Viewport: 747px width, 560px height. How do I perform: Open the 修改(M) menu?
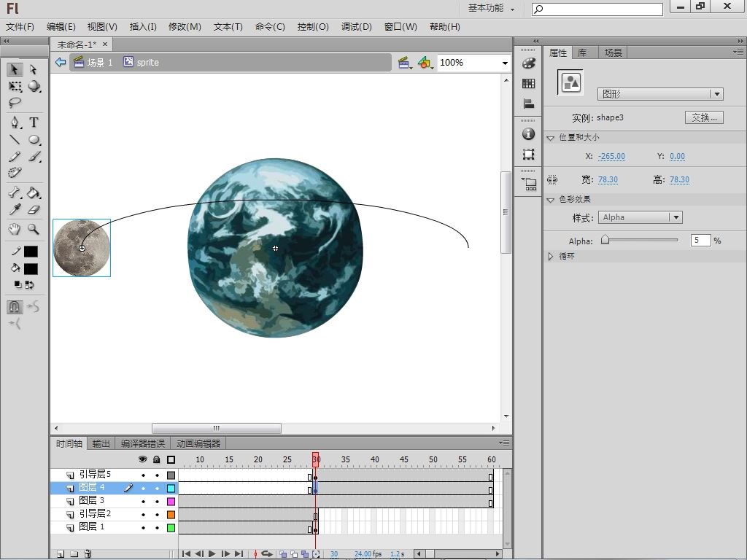(x=185, y=27)
